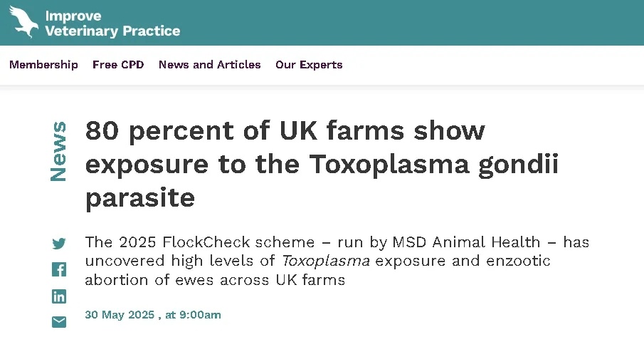
Task: Click the eagle logo icon
Action: pos(23,22)
